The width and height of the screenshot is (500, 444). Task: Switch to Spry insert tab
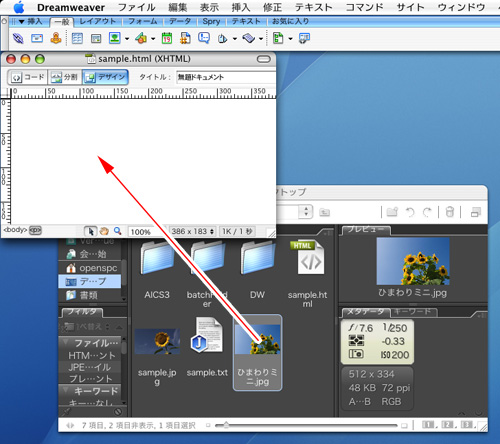pos(211,22)
